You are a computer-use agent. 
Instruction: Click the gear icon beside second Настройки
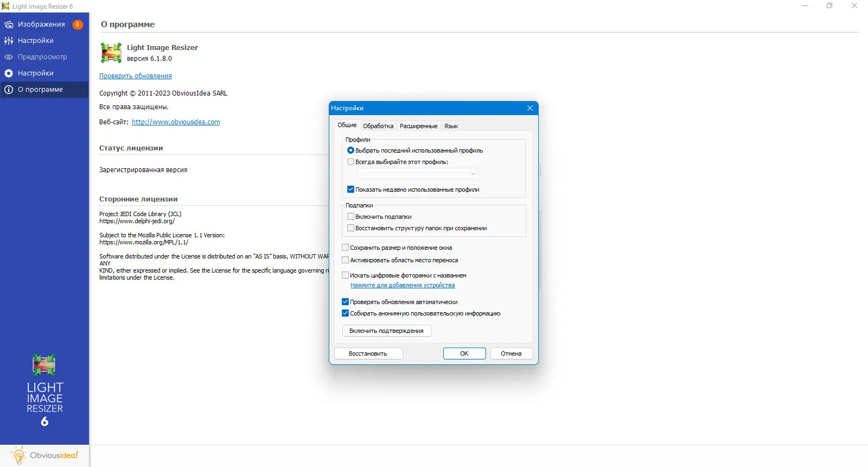[x=9, y=73]
